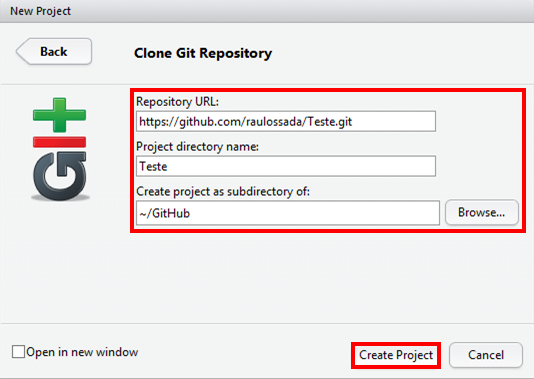
Task: Click the Open in new window label
Action: point(82,352)
